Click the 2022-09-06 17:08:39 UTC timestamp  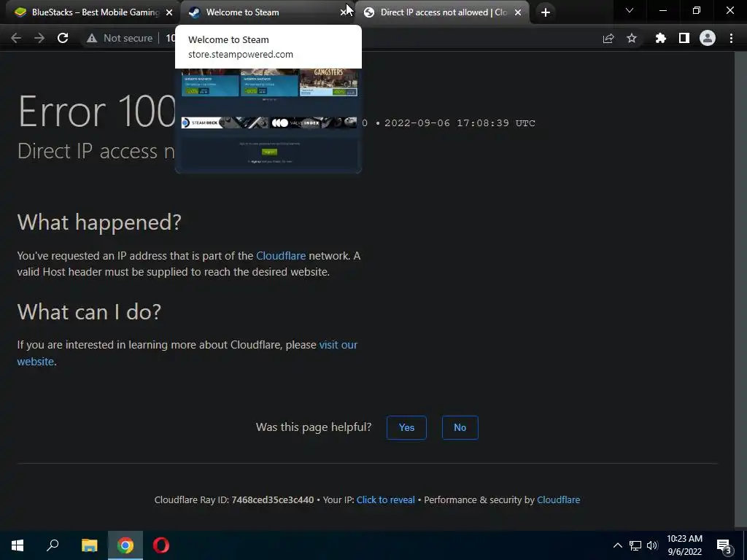[x=460, y=122]
